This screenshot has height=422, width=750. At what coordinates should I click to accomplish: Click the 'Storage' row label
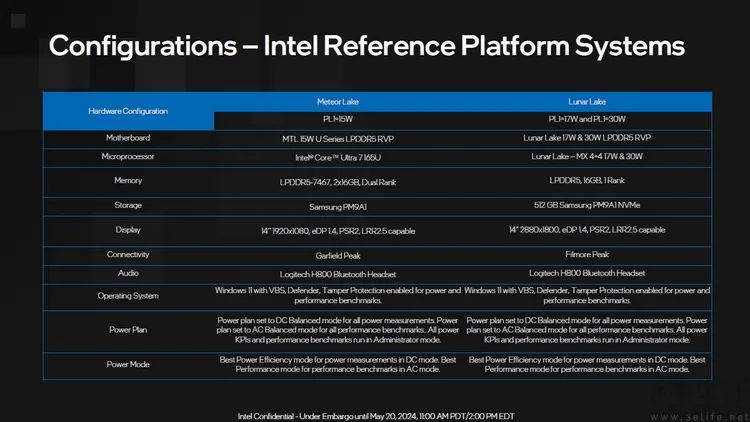pyautogui.click(x=128, y=205)
